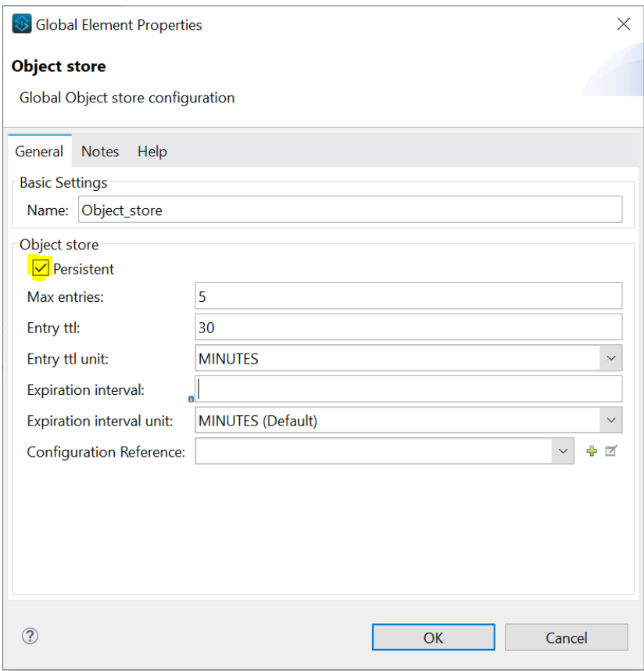
Task: Click the info marker beside Expiration interval
Action: [x=191, y=399]
